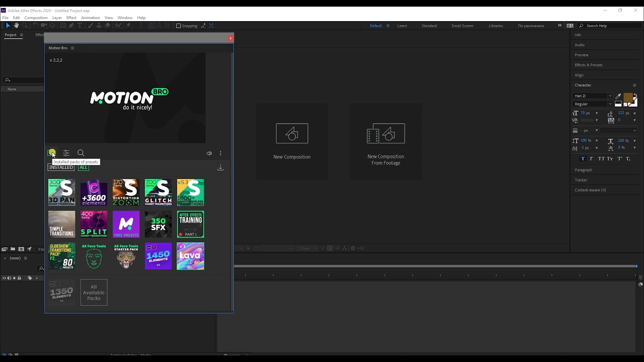This screenshot has width=644, height=362.
Task: Click the swap fill and stroke arrow
Action: [x=635, y=95]
